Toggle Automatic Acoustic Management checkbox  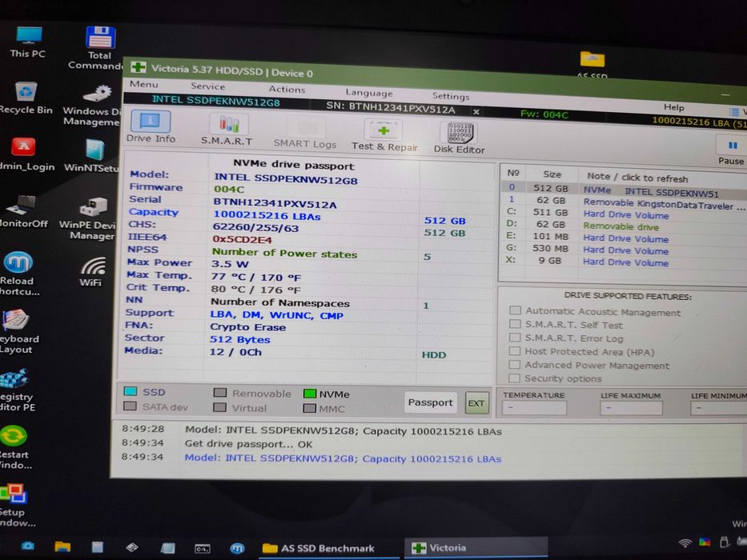[515, 310]
